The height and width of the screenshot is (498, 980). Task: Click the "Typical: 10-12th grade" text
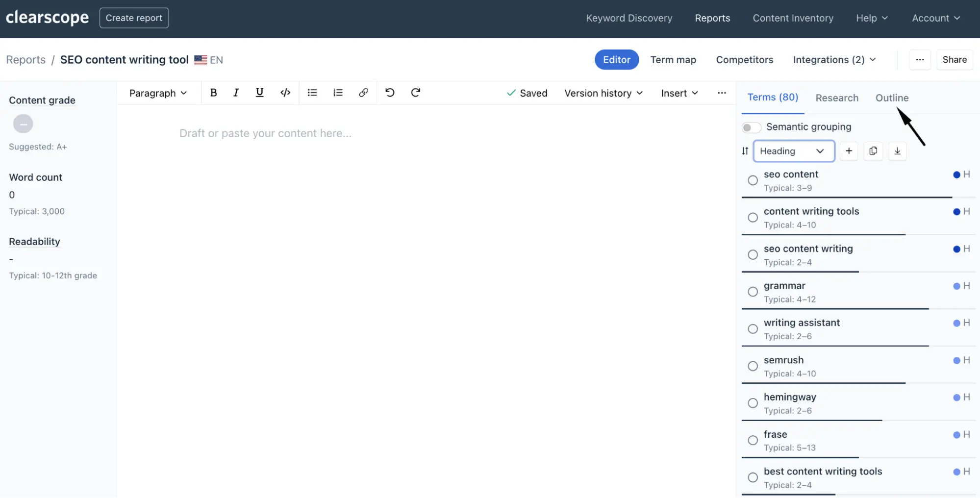53,275
